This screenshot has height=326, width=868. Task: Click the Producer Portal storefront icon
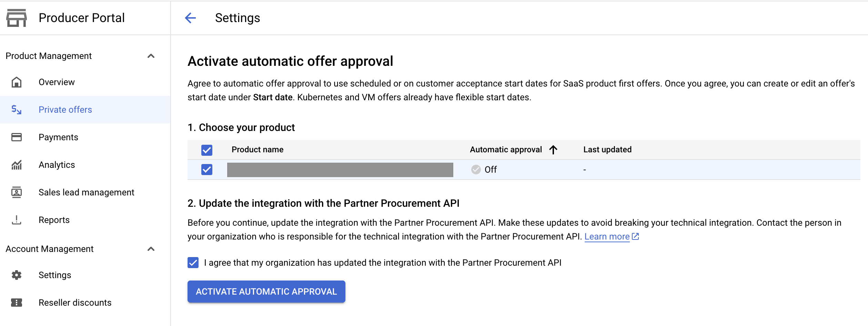pos(16,18)
